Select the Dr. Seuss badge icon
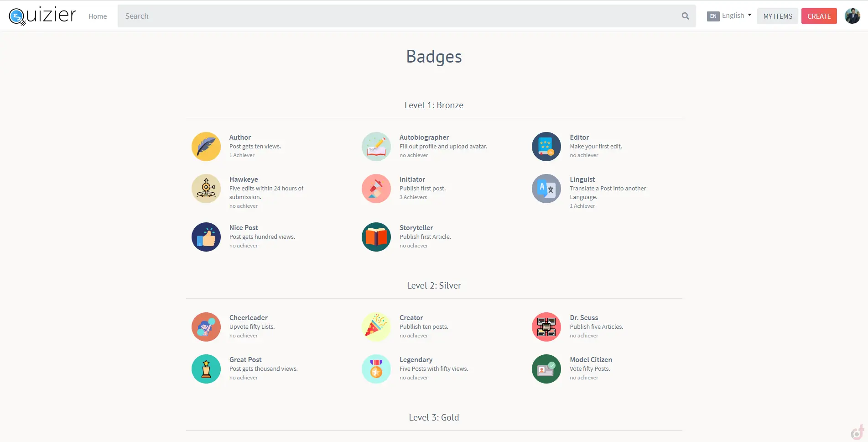 (x=546, y=327)
